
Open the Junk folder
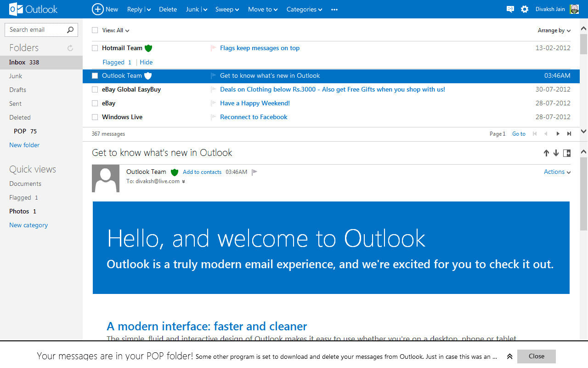pos(16,76)
